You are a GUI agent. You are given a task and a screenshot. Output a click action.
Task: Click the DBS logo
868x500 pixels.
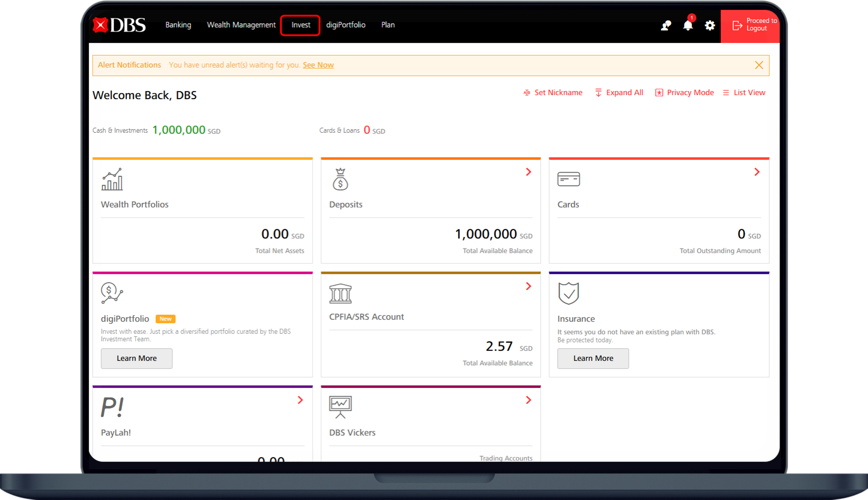(119, 25)
